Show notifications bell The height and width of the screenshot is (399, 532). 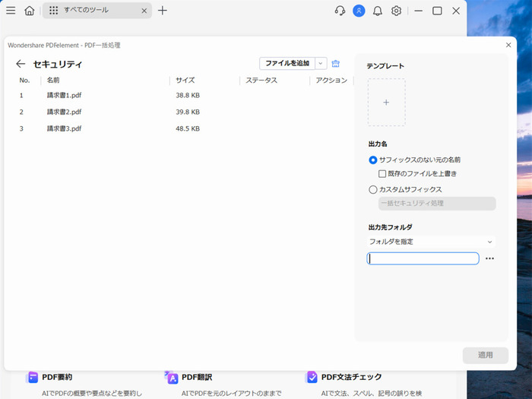[x=378, y=11]
